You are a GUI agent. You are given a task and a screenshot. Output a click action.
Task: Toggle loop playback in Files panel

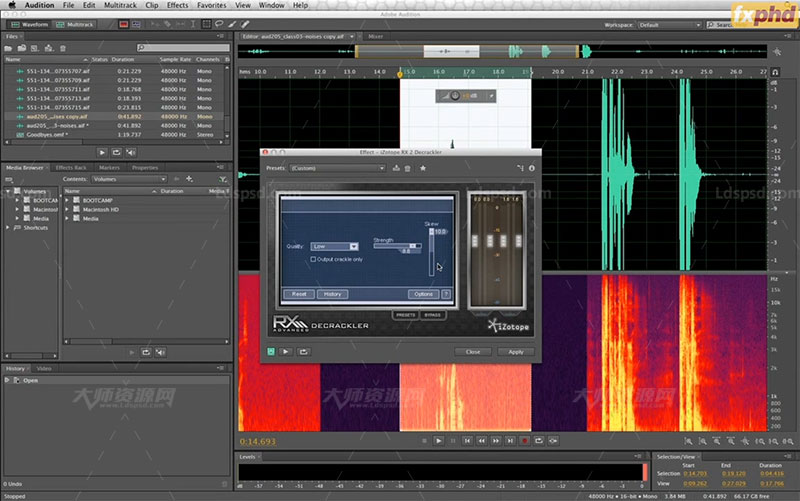click(x=116, y=152)
